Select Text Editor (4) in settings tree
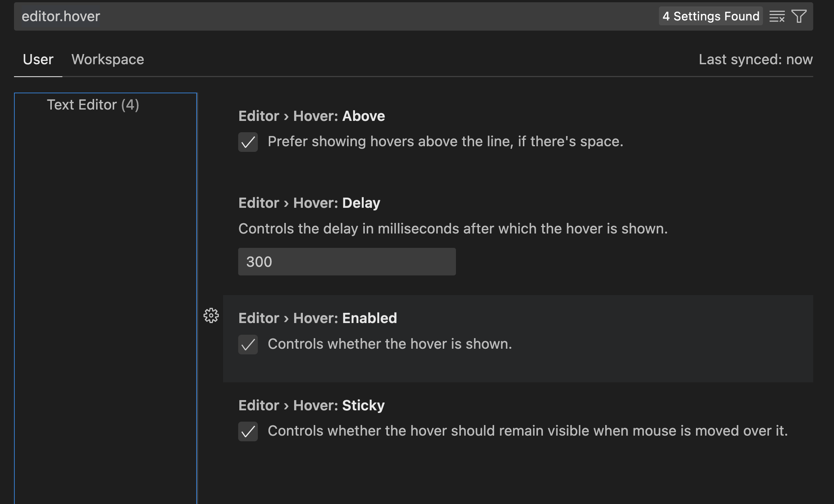Viewport: 834px width, 504px height. point(93,105)
